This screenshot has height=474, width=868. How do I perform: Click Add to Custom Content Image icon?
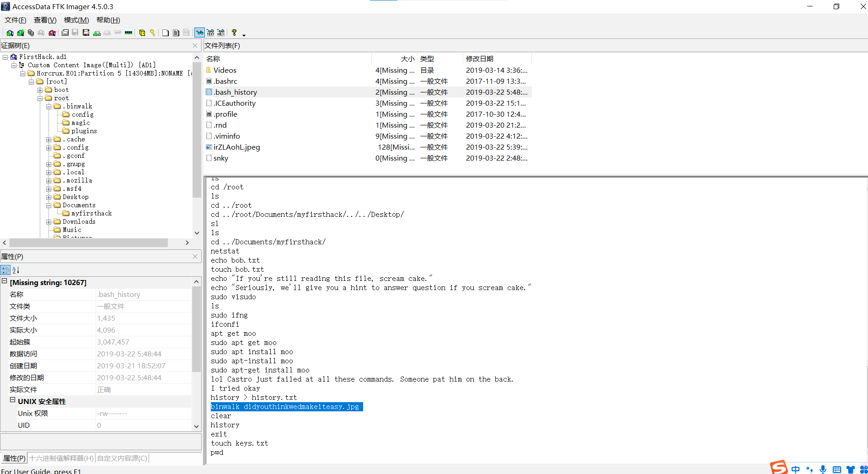[96, 32]
